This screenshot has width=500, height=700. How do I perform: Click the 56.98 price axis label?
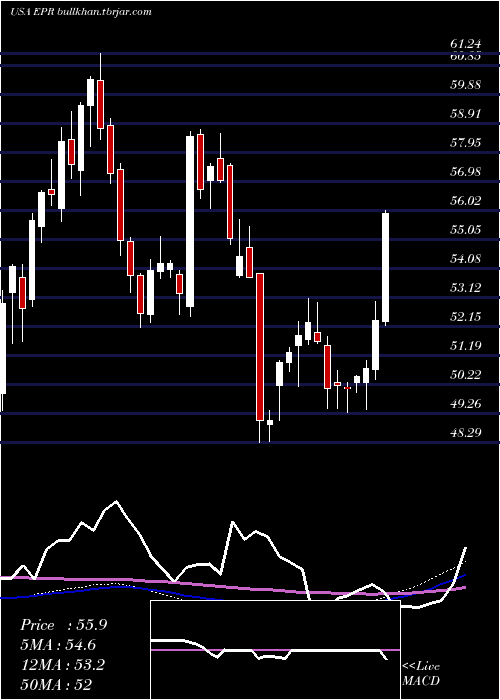tap(466, 172)
